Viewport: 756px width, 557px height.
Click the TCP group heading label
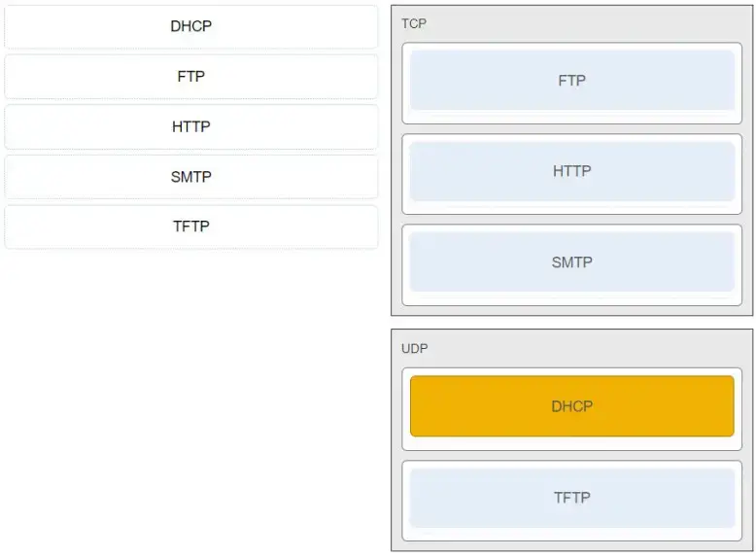414,23
